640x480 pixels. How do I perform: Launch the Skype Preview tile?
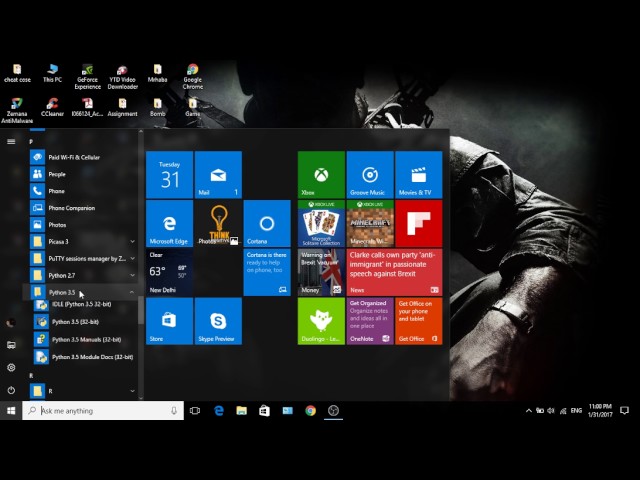[x=218, y=321]
